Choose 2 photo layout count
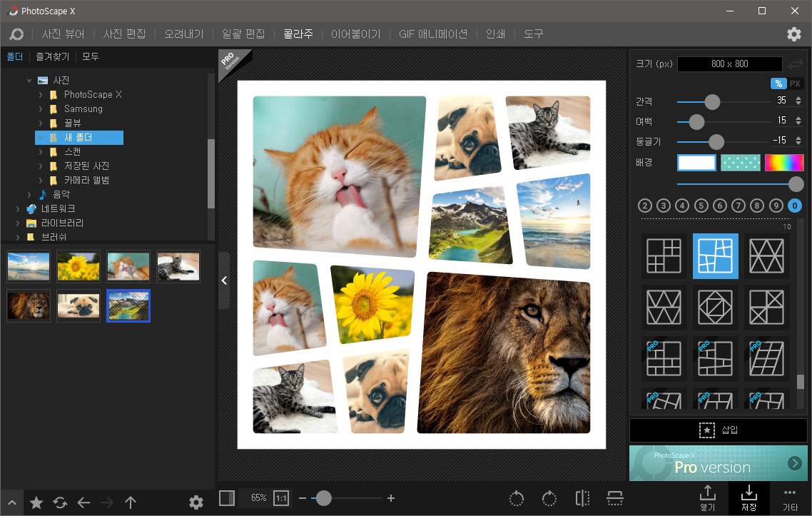Image resolution: width=812 pixels, height=516 pixels. 645,206
